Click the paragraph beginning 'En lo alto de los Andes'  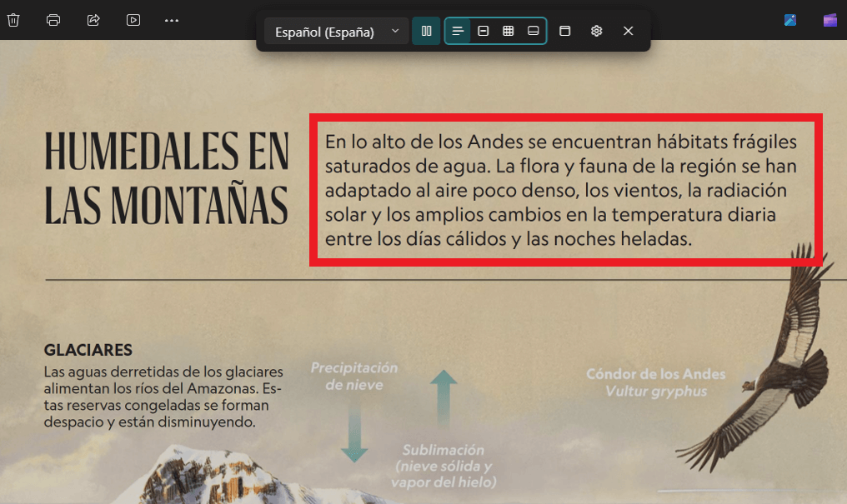[x=561, y=190]
